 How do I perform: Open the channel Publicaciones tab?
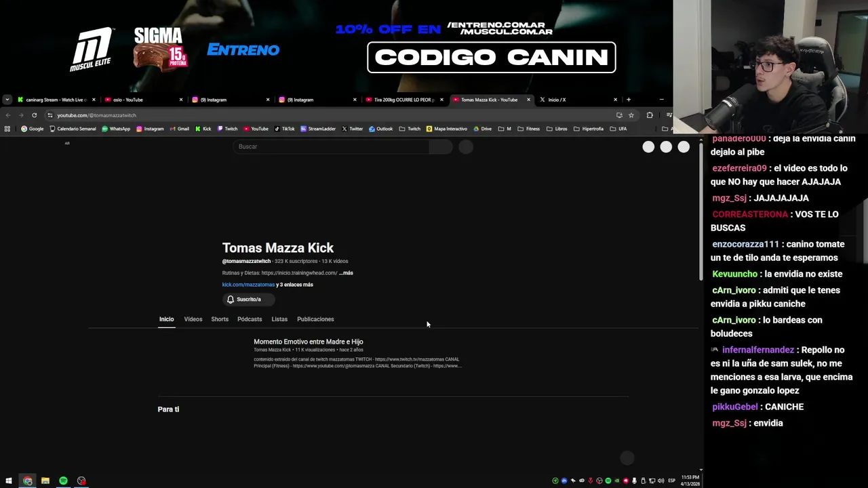(x=315, y=319)
